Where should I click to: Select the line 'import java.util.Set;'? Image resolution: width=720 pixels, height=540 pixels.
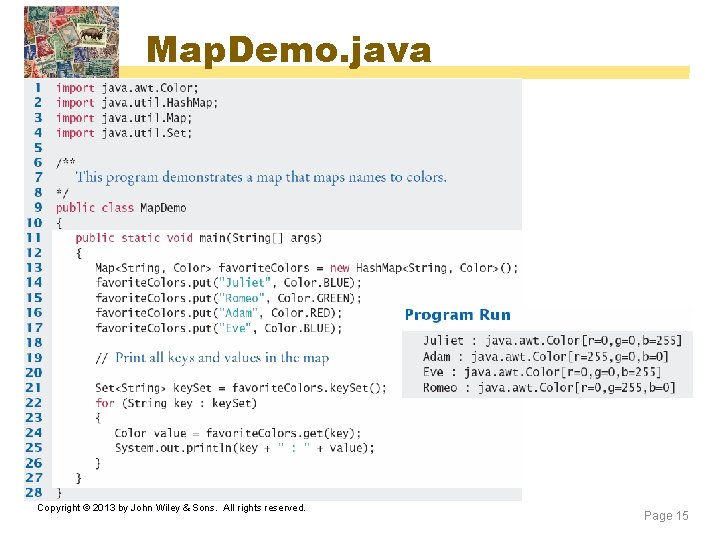click(124, 133)
